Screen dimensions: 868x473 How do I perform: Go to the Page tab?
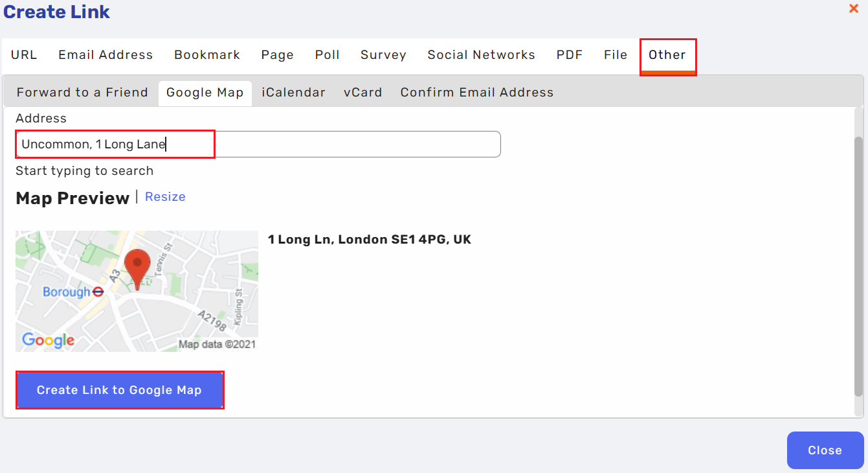(x=278, y=55)
